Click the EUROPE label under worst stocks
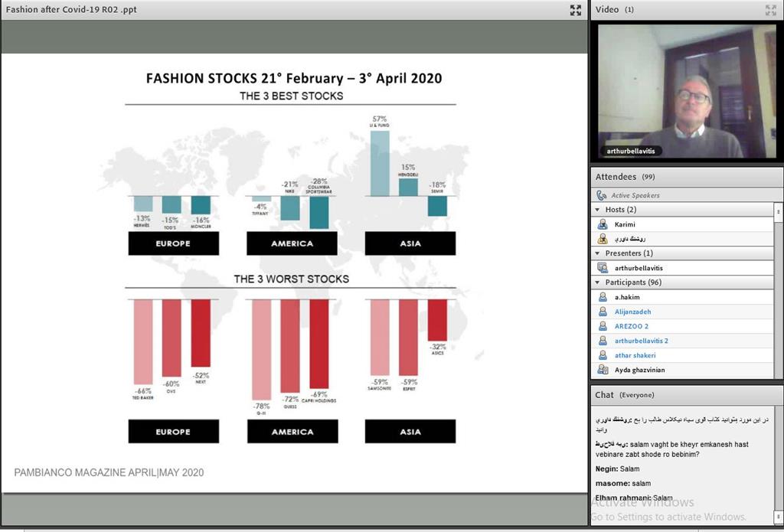 174,432
